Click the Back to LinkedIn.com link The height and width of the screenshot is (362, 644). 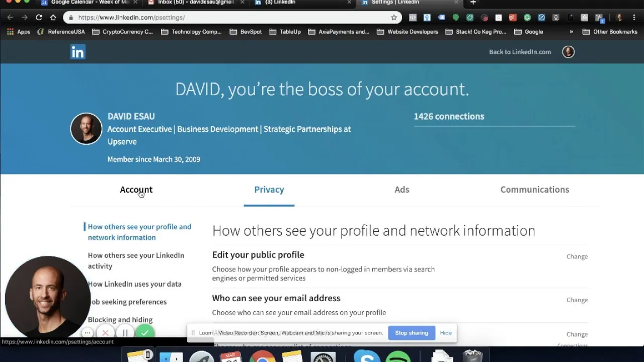(x=520, y=52)
